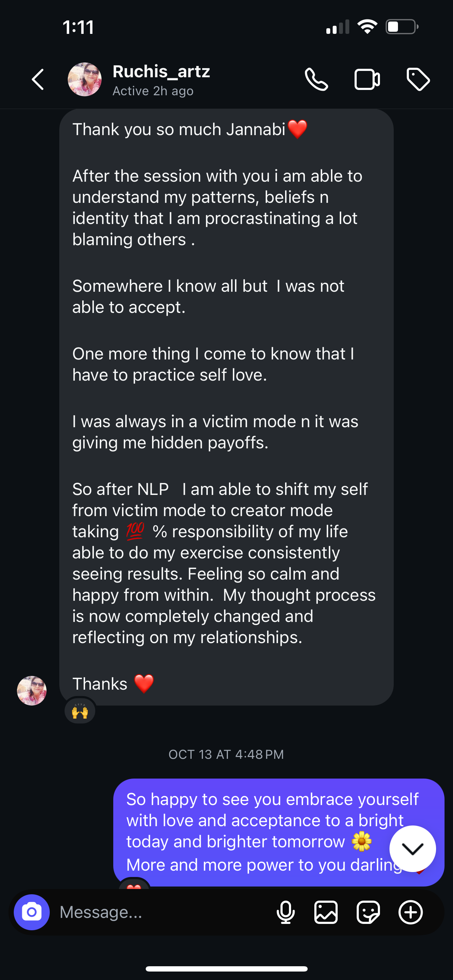Tap the sender avatar beside the message
The image size is (453, 980).
[x=31, y=690]
